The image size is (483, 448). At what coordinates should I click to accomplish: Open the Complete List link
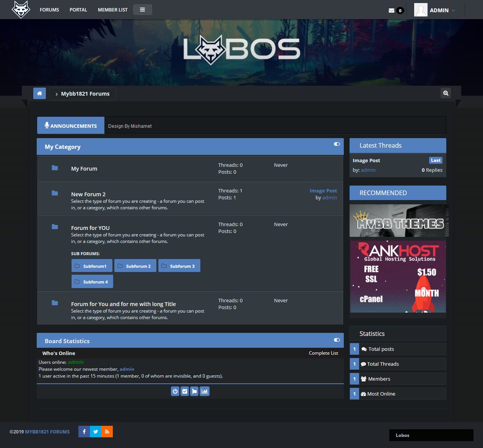pyautogui.click(x=323, y=353)
